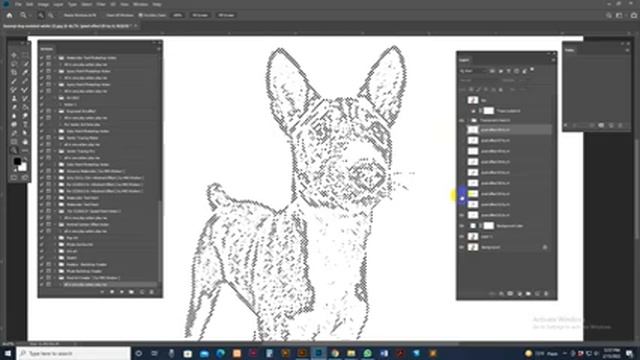Click the Windows taskbar search box
This screenshot has height=360, width=640.
click(73, 353)
